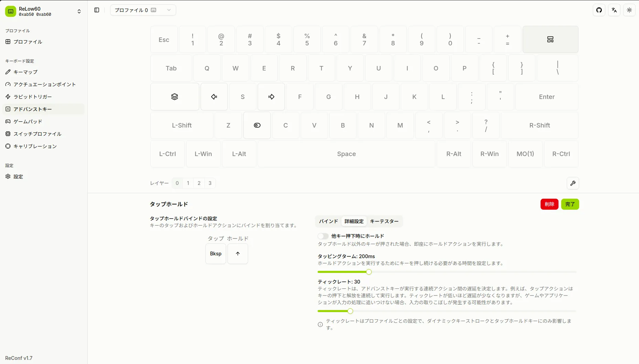Viewport: 639px width, 364px height.
Task: Select the L-Alt key
Action: click(239, 154)
